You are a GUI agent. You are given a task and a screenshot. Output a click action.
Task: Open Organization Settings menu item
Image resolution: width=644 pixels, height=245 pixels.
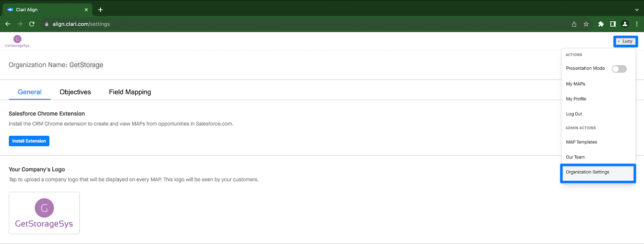598,172
